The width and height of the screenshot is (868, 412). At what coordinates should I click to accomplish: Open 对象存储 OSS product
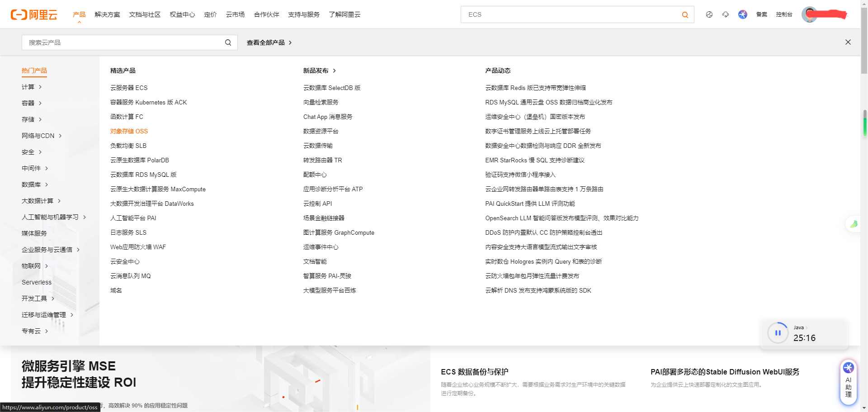click(129, 131)
